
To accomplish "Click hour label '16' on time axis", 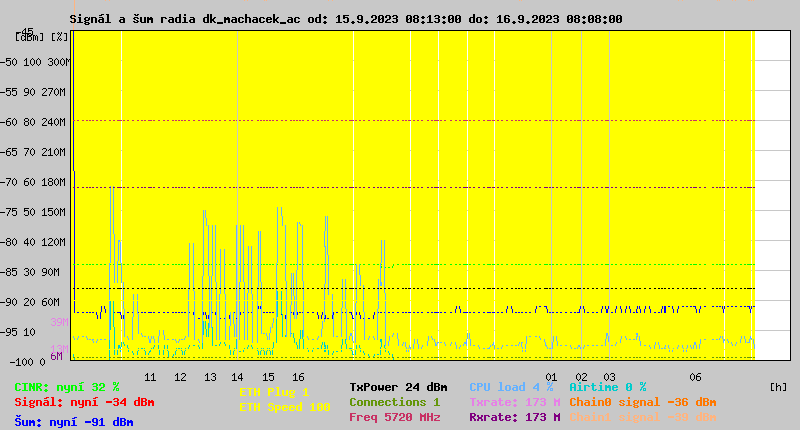I will point(298,377).
